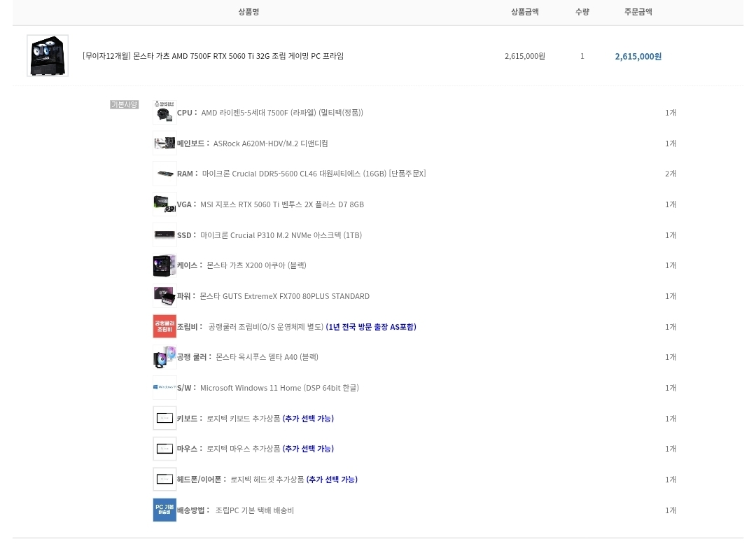Click the 공랭 쿨러: row label

(195, 357)
